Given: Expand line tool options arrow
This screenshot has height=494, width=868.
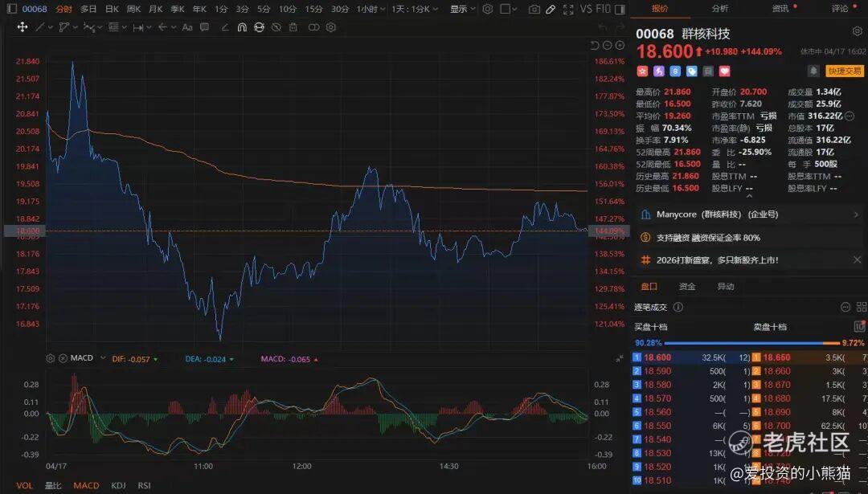Looking at the screenshot, I should point(51,27).
